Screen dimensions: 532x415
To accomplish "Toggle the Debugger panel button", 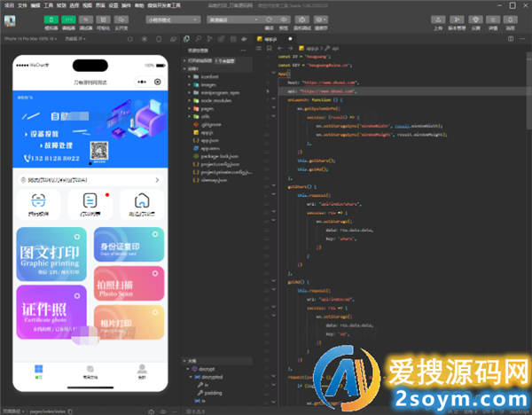I will [x=86, y=19].
